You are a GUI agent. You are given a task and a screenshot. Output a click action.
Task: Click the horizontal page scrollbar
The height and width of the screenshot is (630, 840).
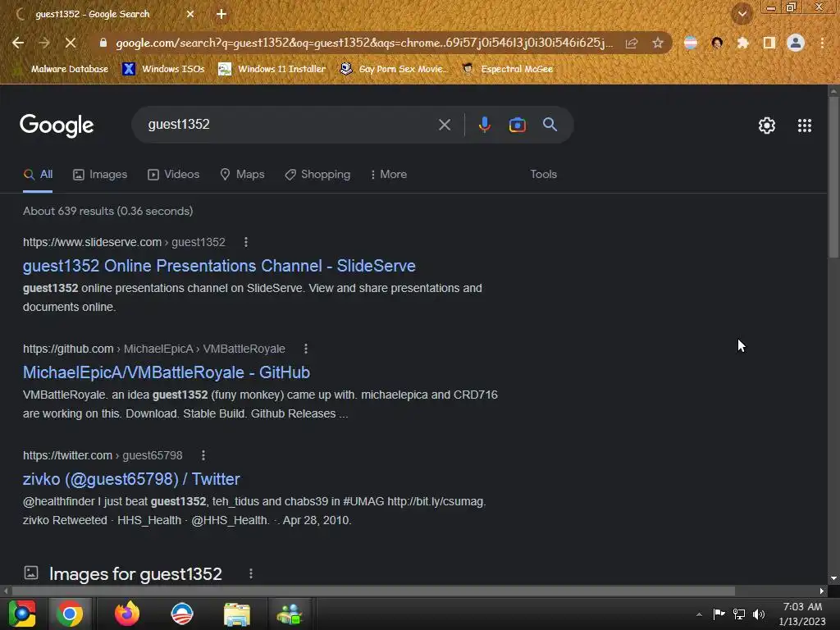(373, 591)
